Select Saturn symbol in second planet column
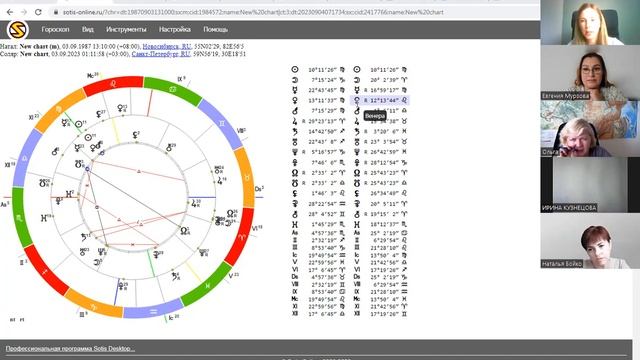 click(357, 131)
